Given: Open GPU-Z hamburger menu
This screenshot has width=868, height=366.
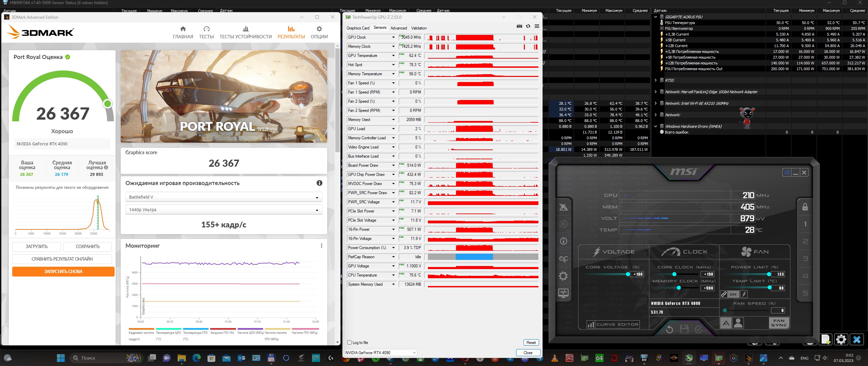Looking at the screenshot, I should coord(537,26).
